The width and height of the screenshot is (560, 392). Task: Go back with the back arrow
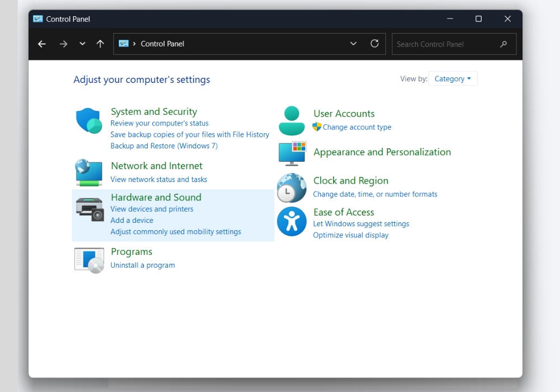42,44
